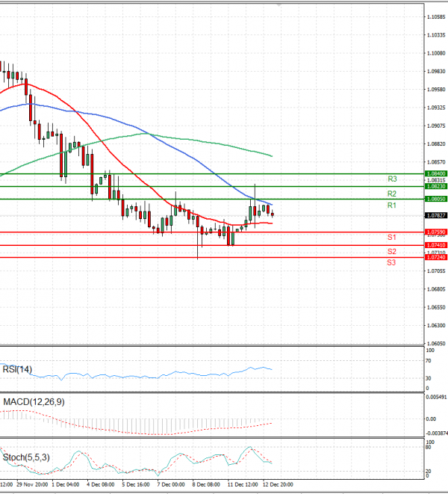Click the MACD scale value -0.003874
448x494 pixels.
(x=436, y=433)
